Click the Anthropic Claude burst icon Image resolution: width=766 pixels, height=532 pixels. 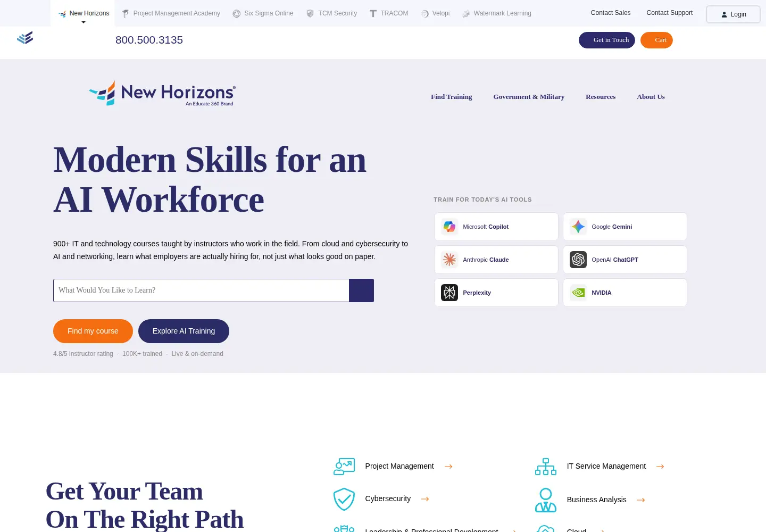click(449, 260)
